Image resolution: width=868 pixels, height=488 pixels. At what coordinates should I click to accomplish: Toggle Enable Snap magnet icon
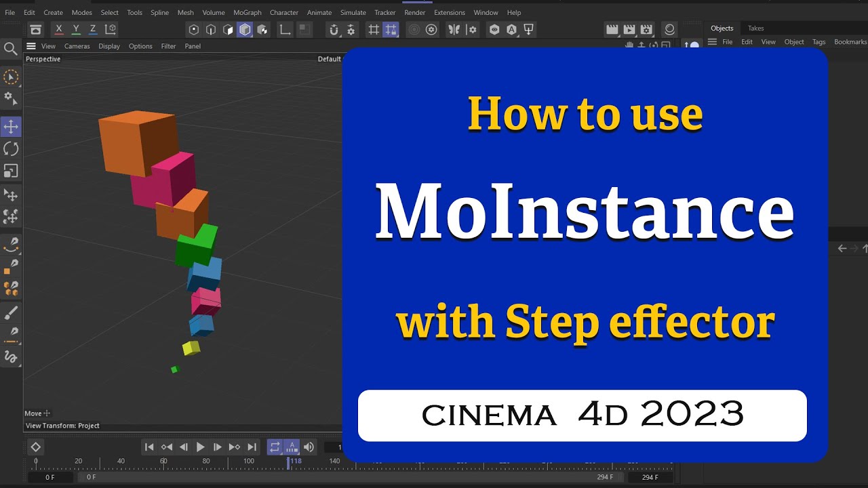click(x=334, y=29)
